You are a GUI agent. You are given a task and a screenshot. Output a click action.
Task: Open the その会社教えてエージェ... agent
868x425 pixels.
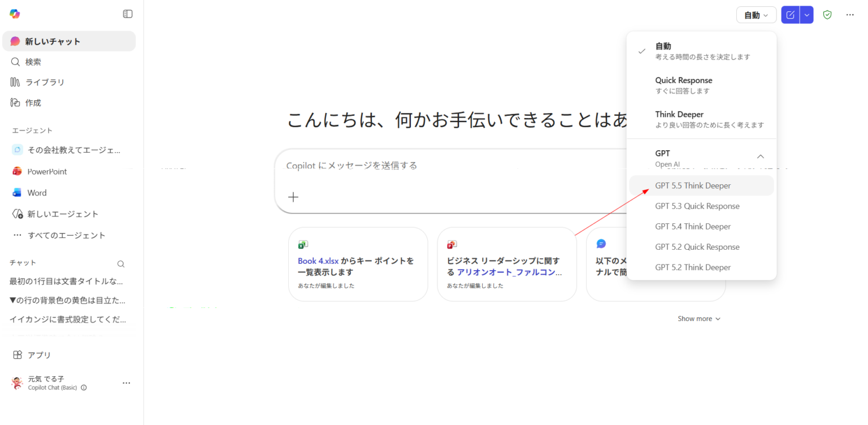point(69,150)
